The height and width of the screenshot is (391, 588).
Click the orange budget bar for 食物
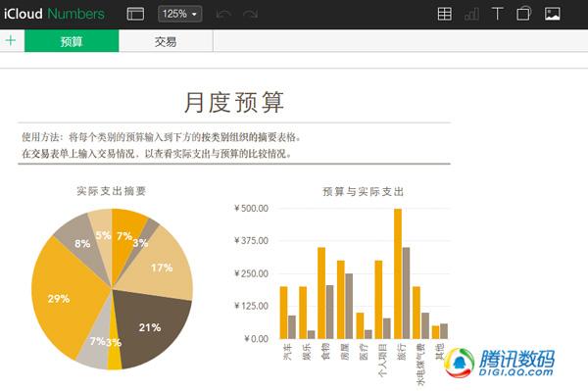point(321,293)
